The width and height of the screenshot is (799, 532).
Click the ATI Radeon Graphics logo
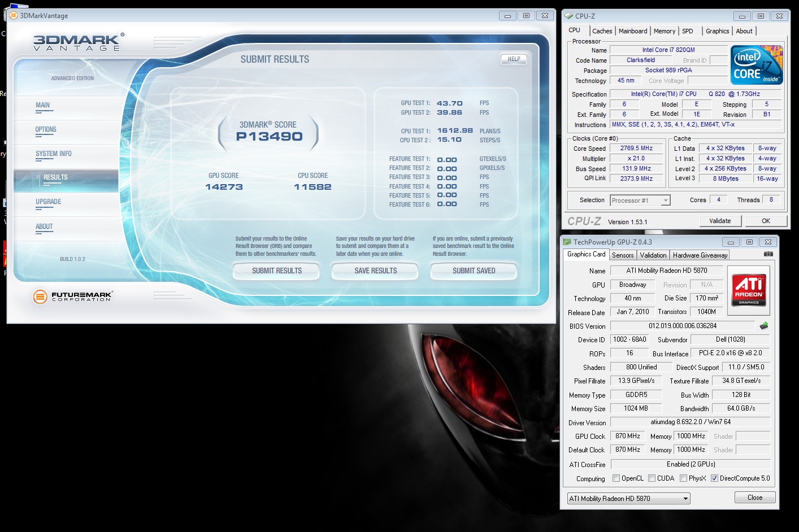coord(749,290)
